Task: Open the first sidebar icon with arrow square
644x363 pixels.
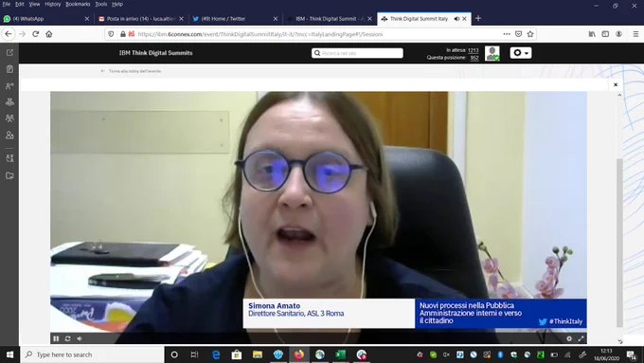Action: (9, 53)
